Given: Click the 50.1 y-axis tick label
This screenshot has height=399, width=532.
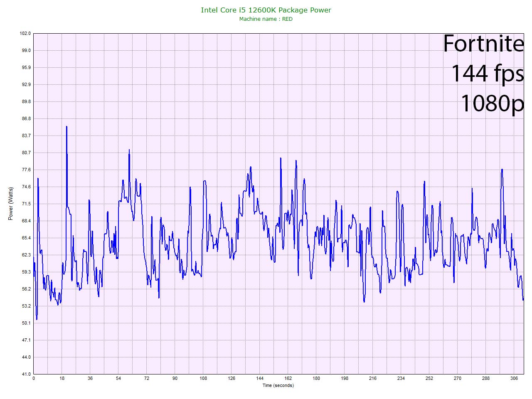Looking at the screenshot, I should pyautogui.click(x=25, y=323).
